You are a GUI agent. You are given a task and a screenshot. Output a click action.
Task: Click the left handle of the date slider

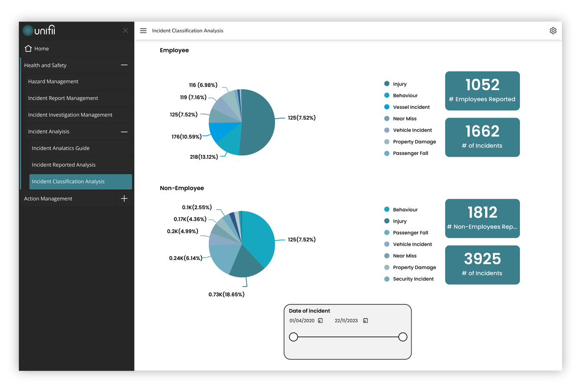pyautogui.click(x=293, y=336)
